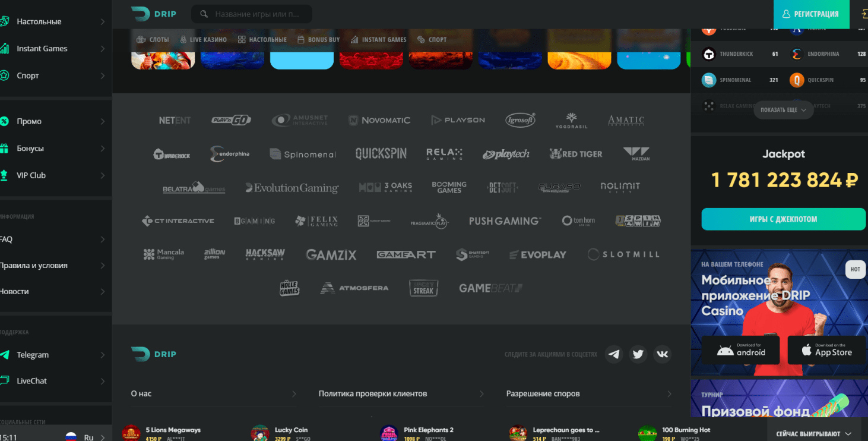Download the app via App Store badge

(x=827, y=350)
